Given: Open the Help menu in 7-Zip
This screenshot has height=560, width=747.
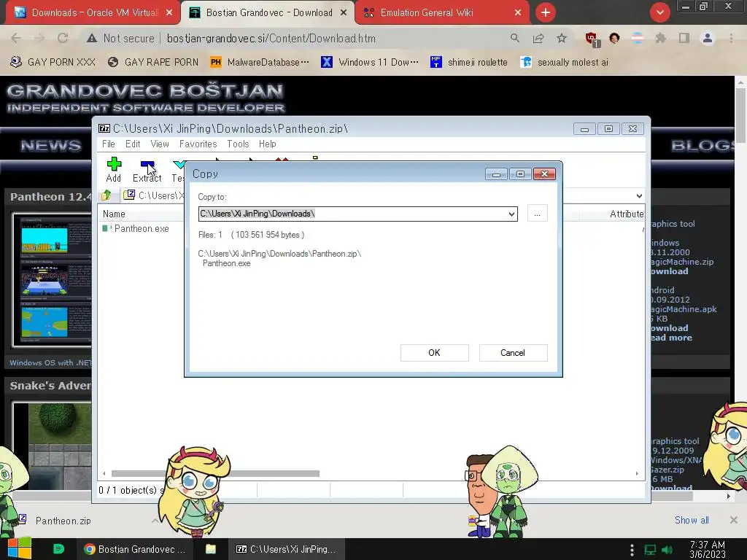Looking at the screenshot, I should click(267, 144).
